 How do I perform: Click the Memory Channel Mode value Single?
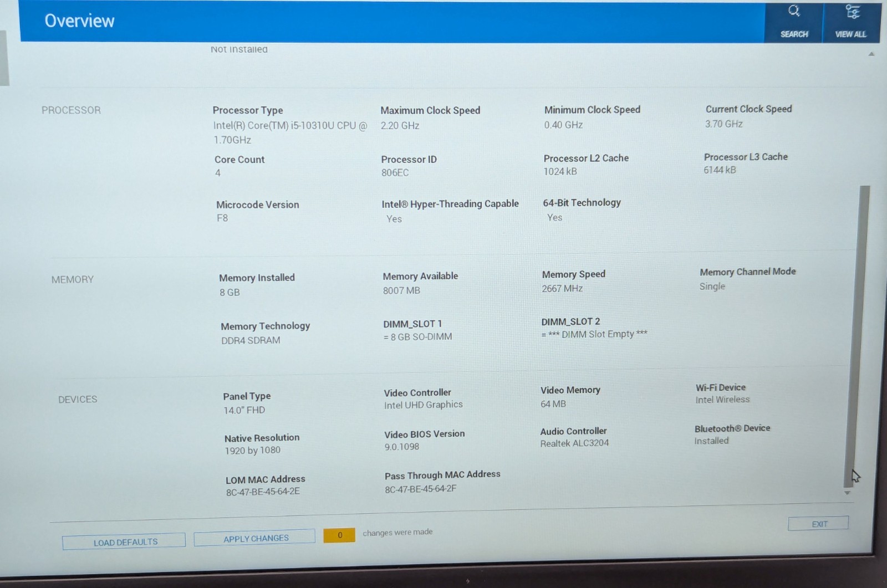click(x=712, y=287)
